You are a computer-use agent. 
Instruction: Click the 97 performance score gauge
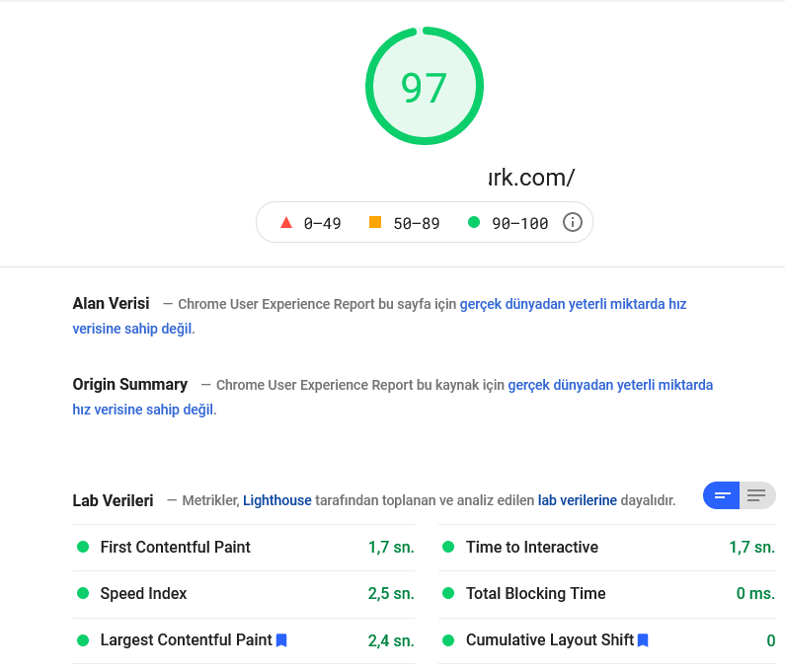[x=425, y=86]
